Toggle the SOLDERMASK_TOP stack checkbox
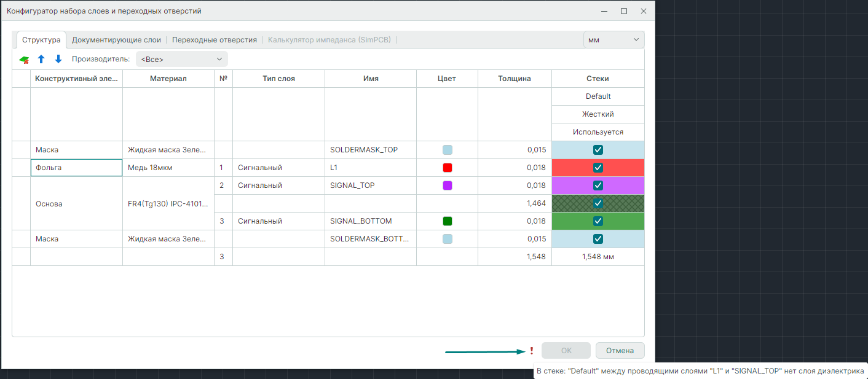Screen dimensions: 868x379 [598, 150]
